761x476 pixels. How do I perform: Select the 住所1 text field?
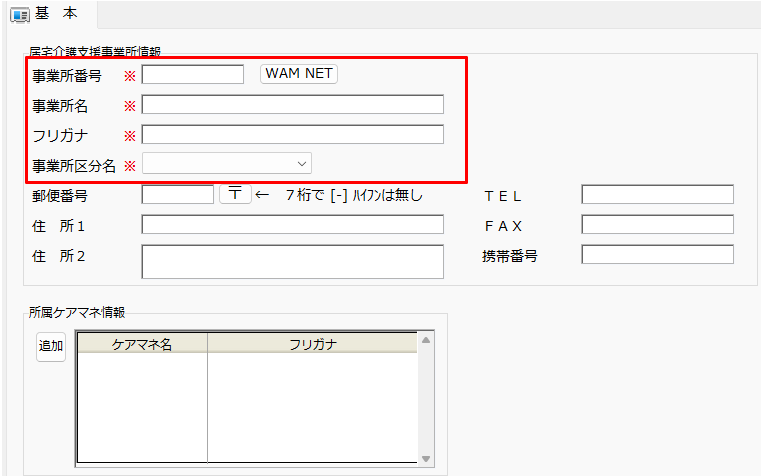(293, 225)
